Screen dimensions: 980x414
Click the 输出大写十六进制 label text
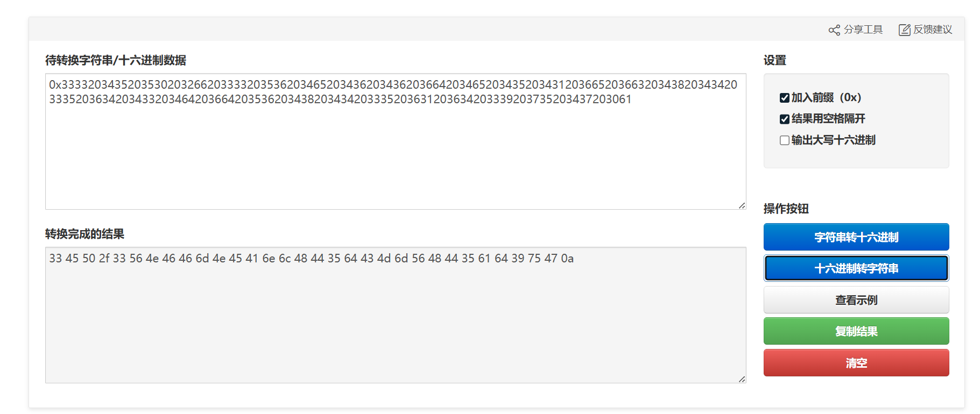click(833, 140)
